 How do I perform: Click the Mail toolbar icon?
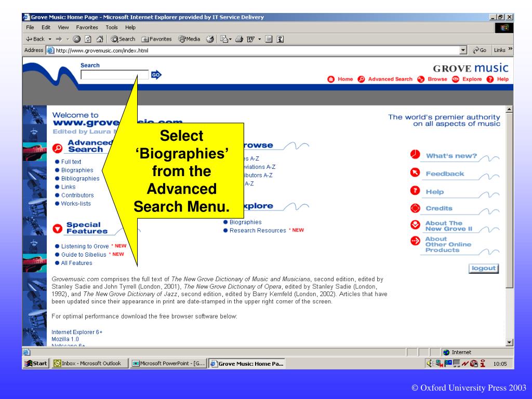(x=225, y=39)
